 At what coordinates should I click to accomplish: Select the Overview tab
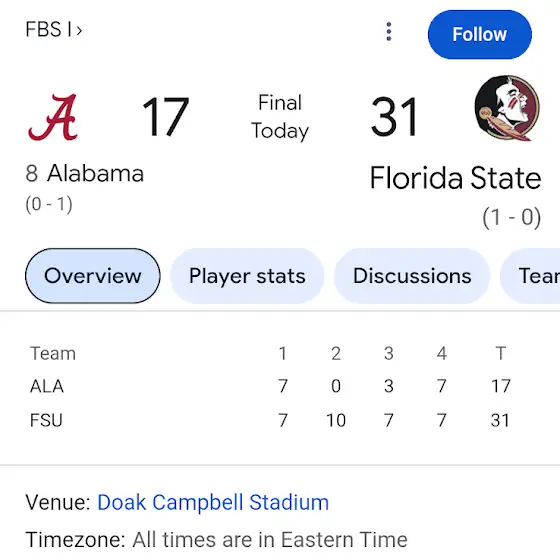[x=93, y=276]
